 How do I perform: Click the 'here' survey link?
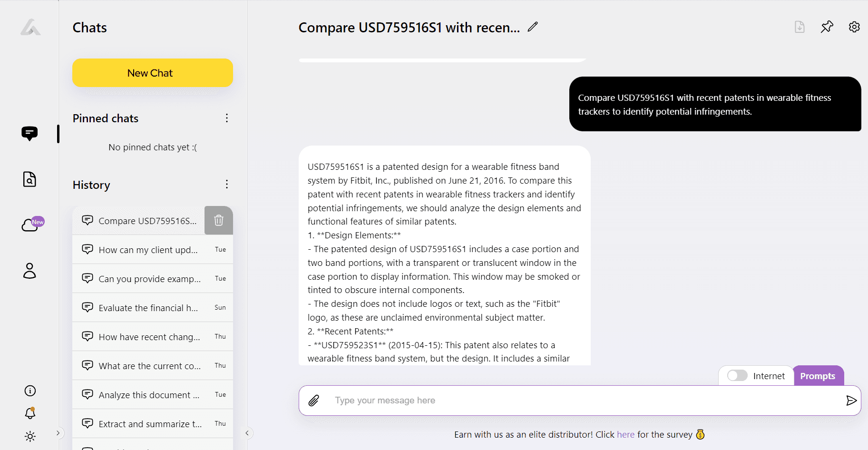click(625, 434)
